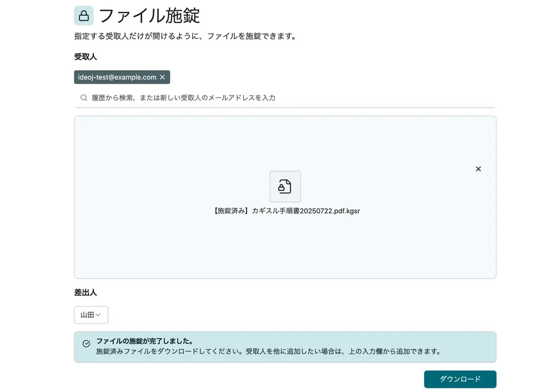Click the magnifier search icon in recipient field
This screenshot has width=552, height=392.
pyautogui.click(x=84, y=98)
